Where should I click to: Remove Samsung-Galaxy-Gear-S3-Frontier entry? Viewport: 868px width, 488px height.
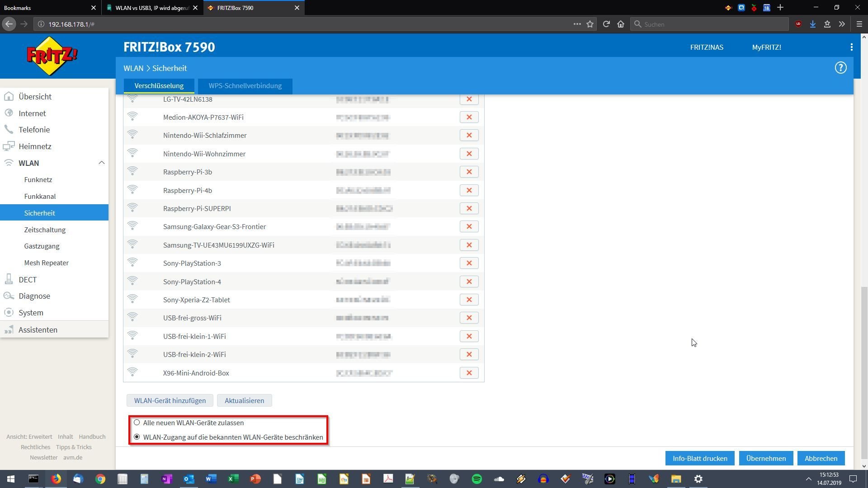pyautogui.click(x=469, y=226)
